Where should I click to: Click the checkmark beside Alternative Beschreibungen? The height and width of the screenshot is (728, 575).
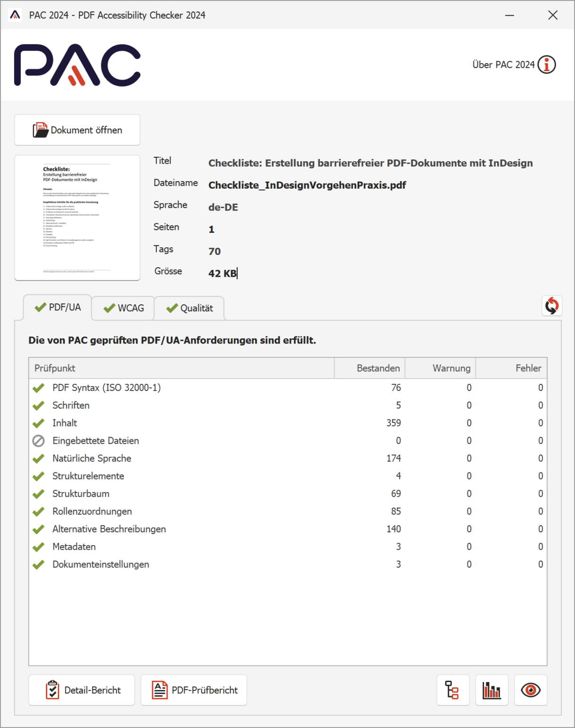[39, 529]
